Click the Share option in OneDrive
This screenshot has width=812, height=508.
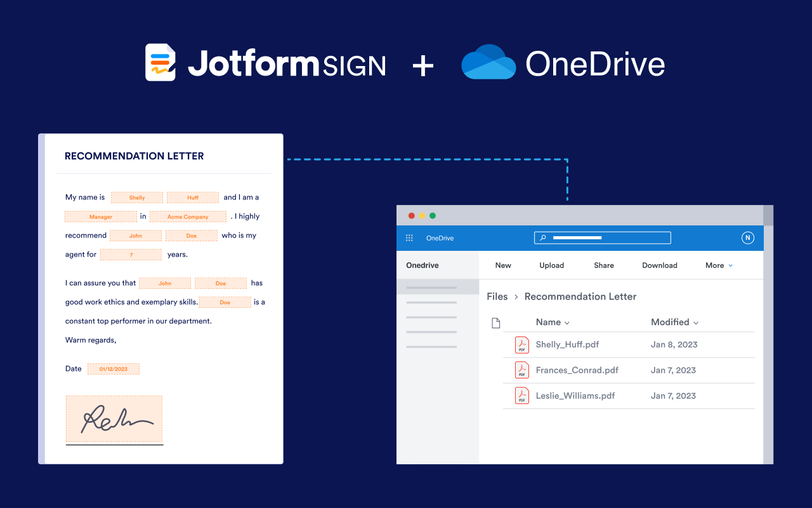pos(603,265)
